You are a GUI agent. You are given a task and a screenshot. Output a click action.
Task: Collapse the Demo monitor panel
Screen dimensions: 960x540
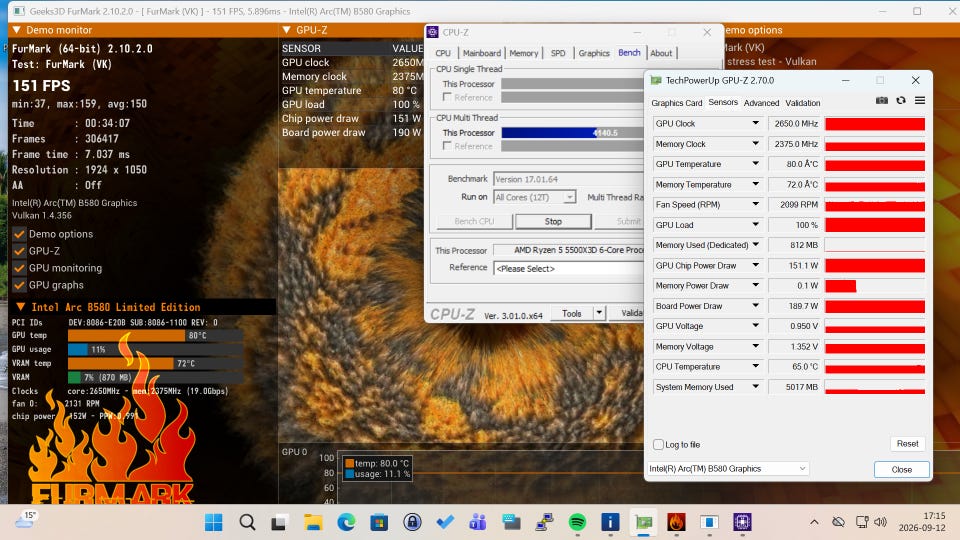coord(17,29)
